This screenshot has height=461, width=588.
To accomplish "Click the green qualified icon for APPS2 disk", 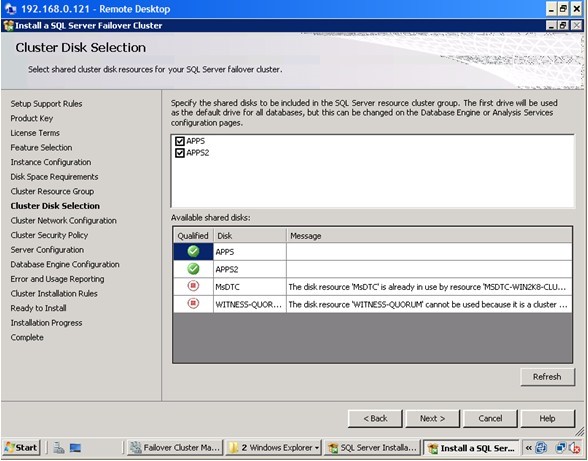I will [x=193, y=269].
